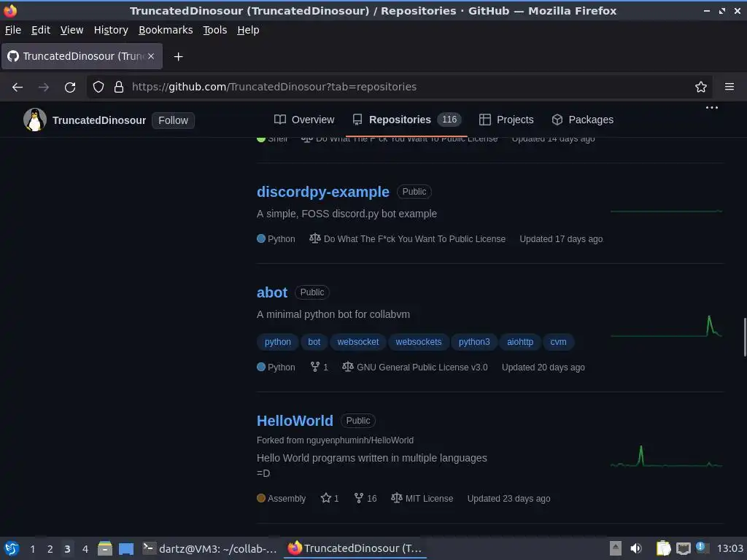Click the clipboard tray icon

[663, 548]
